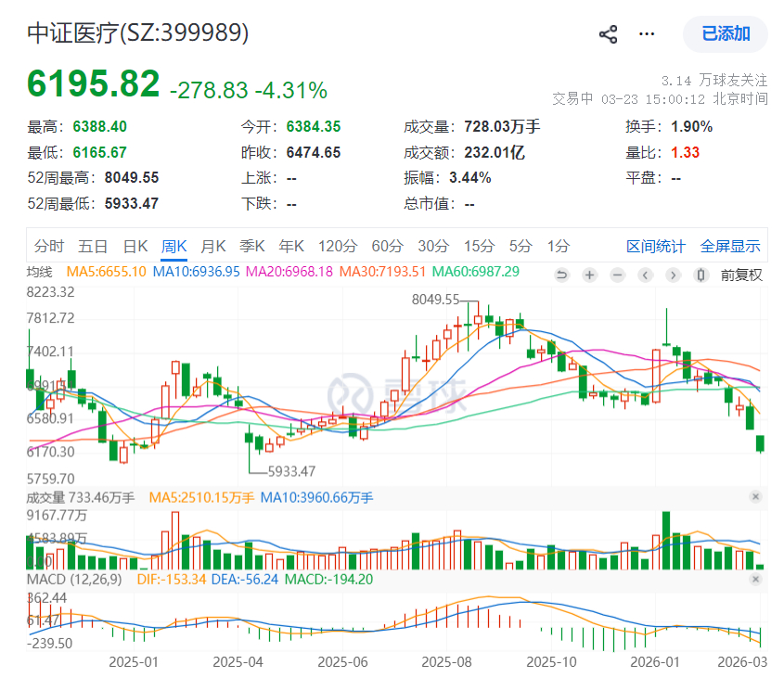Click the MA5:6655.10 indicator label
Screen dimensions: 784x678
pos(106,272)
